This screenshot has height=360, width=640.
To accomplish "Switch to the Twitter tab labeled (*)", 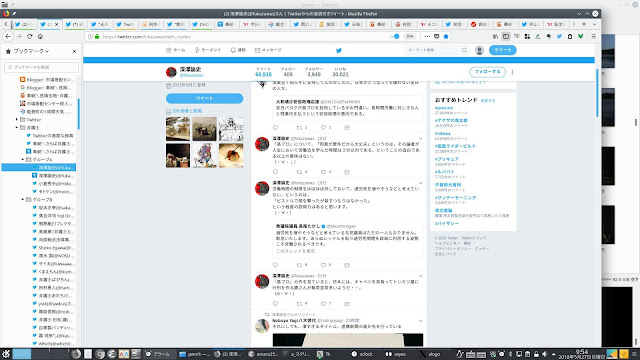I will pos(74,24).
